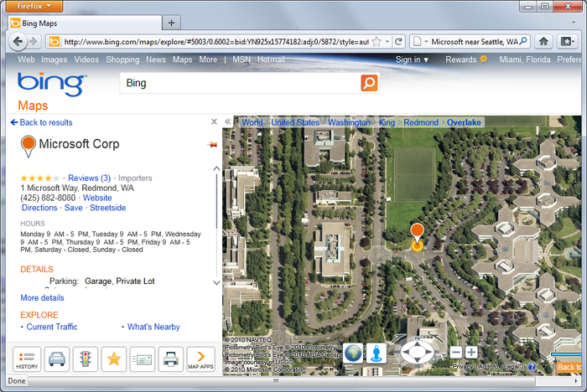The width and height of the screenshot is (587, 392).
Task: Open the address bar history dropdown
Action: pos(387,42)
